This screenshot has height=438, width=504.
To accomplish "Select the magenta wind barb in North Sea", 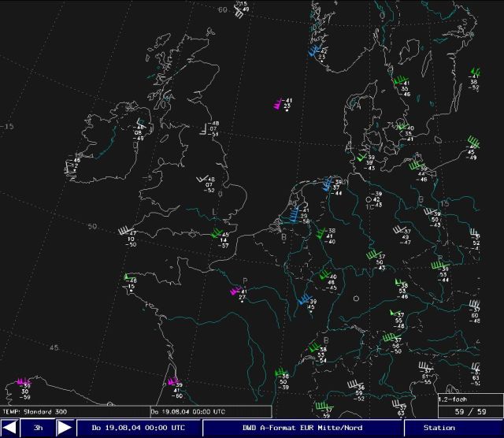I will click(277, 103).
